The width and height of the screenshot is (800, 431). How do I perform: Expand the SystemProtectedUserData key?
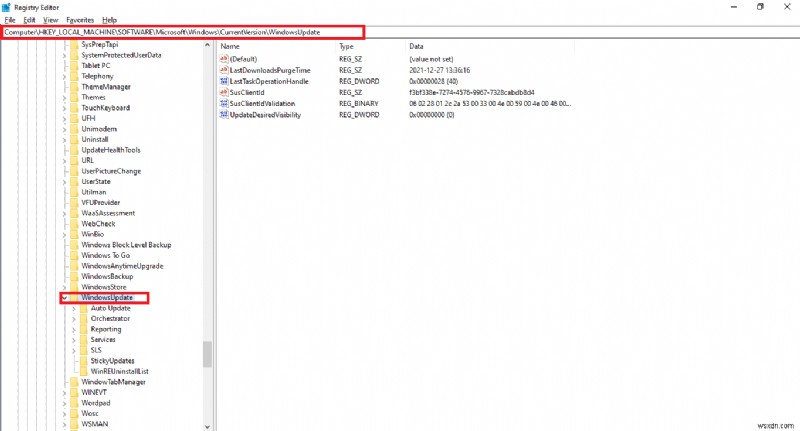(x=65, y=55)
